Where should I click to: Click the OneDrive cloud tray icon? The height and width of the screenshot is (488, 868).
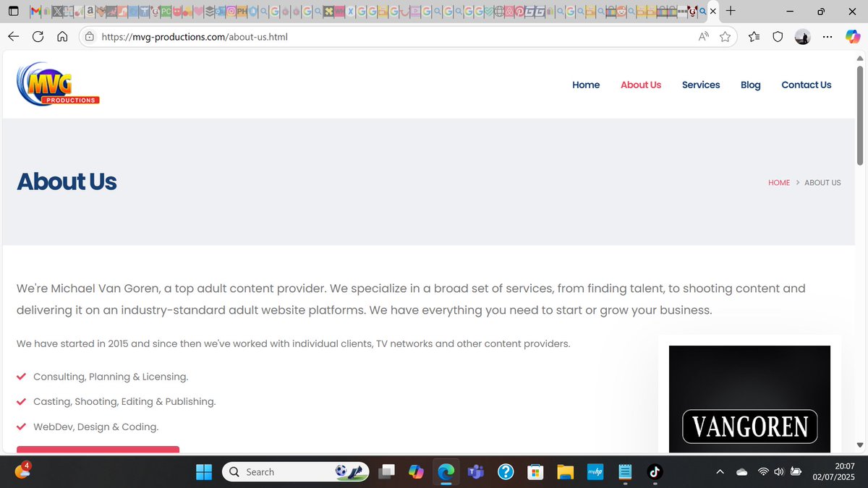[741, 472]
